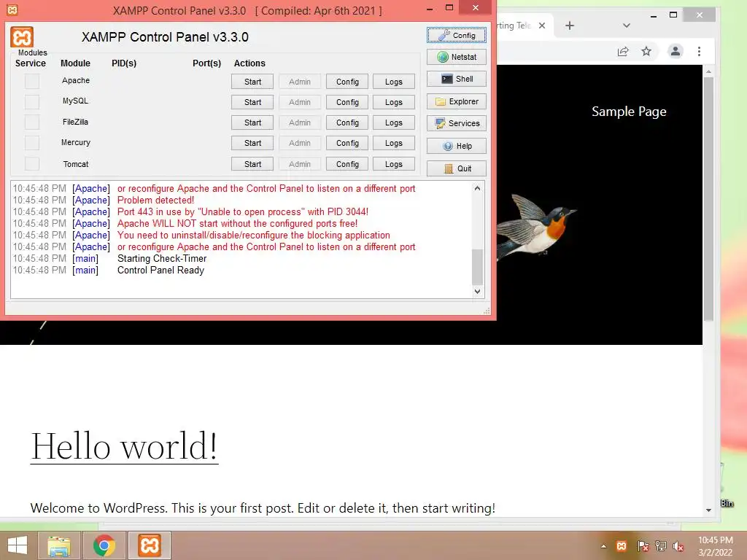Start the Apache module

click(252, 82)
